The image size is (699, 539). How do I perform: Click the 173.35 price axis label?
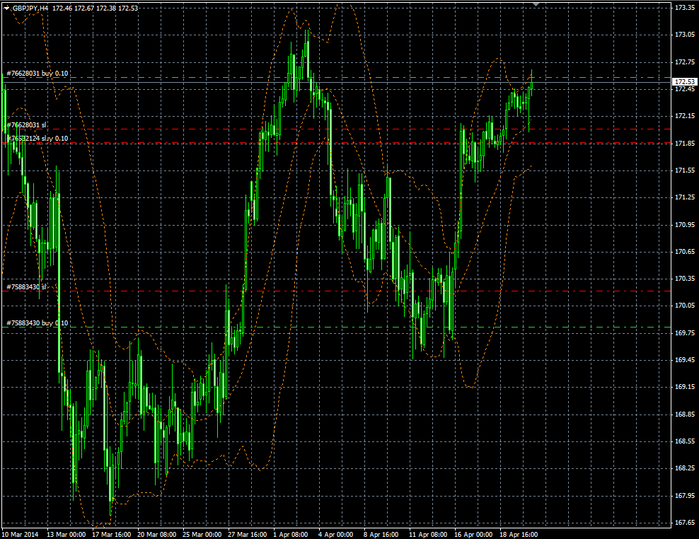coord(685,8)
